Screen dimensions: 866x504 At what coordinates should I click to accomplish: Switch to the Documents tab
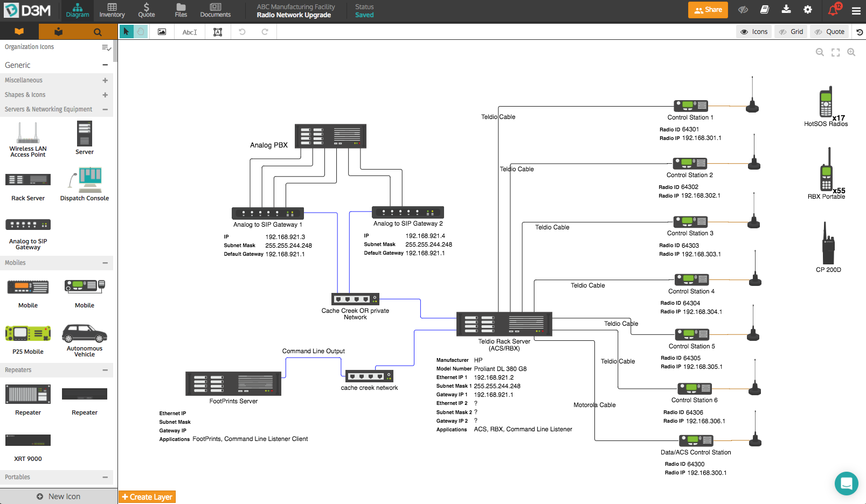pyautogui.click(x=215, y=10)
